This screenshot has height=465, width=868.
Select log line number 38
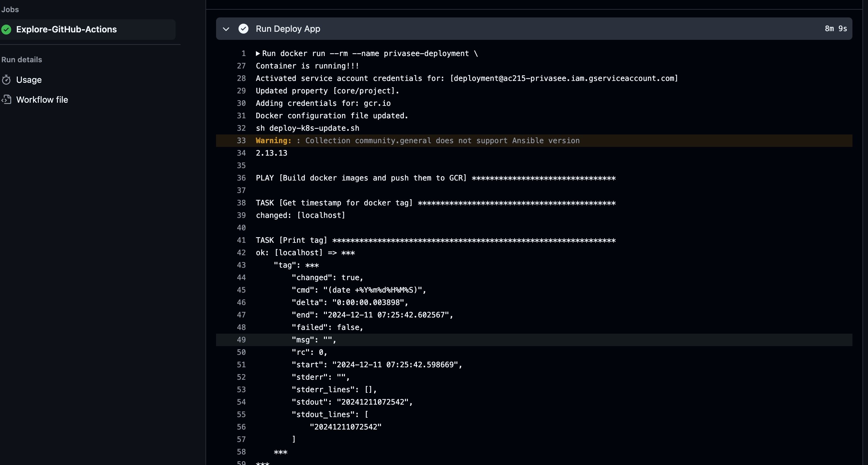[241, 203]
